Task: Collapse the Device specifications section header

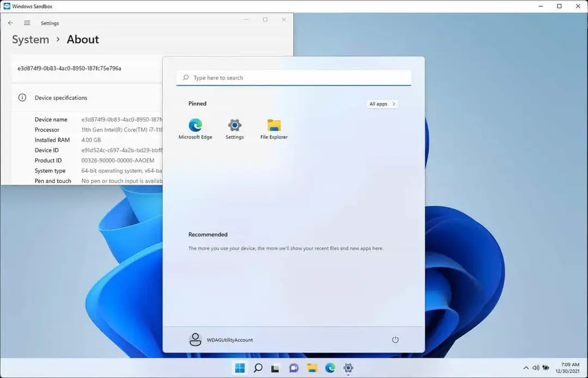Action: (87, 98)
